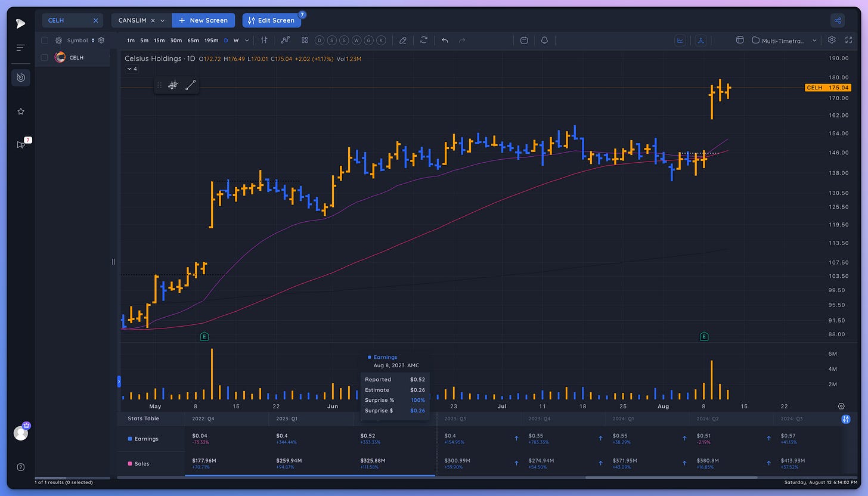Open the screener radar icon in sidebar

[x=20, y=77]
